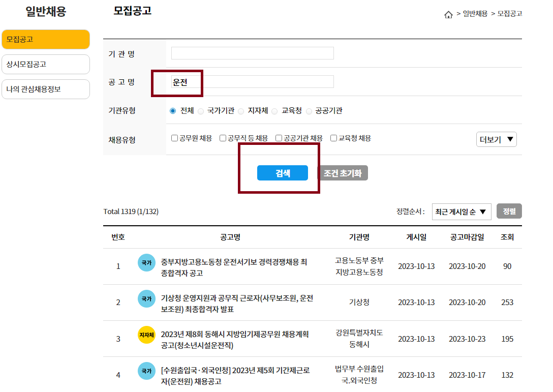Click inside the 공고명 input containing 운전
The width and height of the screenshot is (553, 392).
tap(252, 81)
